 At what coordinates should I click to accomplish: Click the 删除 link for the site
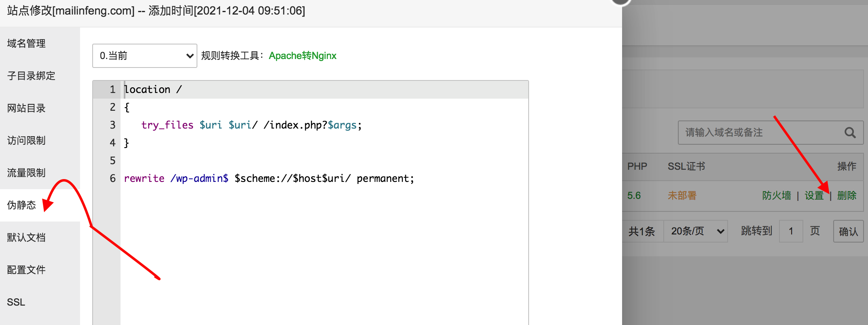click(x=847, y=196)
